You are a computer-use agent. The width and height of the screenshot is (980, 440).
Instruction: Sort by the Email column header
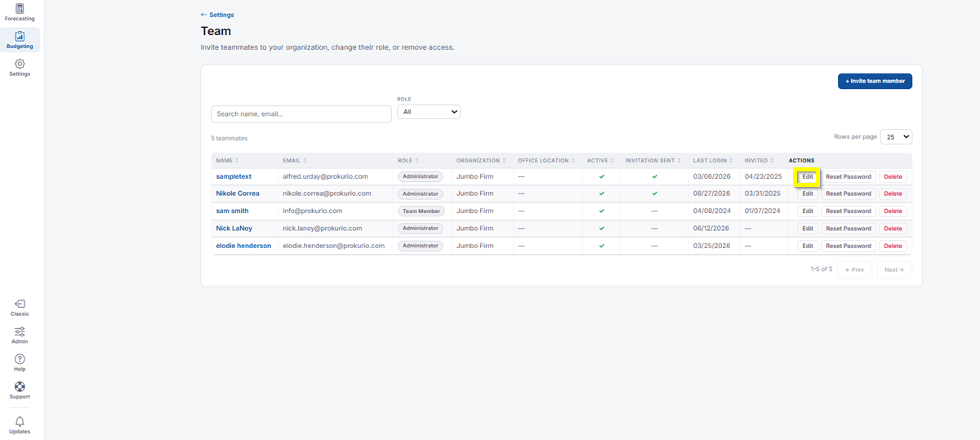(x=295, y=161)
